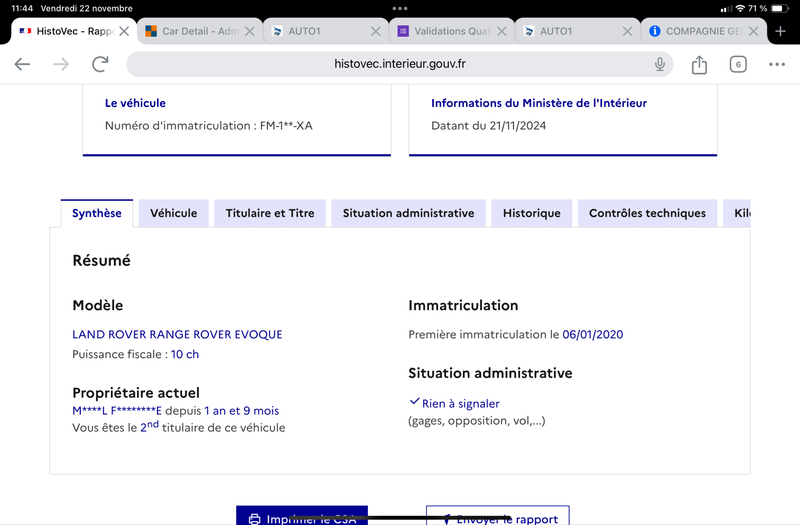Close the Car Detail tab
The width and height of the screenshot is (800, 525).
(249, 32)
